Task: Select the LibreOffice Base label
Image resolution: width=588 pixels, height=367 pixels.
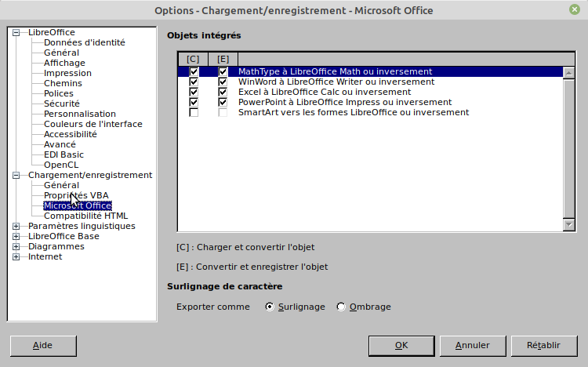Action: (64, 236)
